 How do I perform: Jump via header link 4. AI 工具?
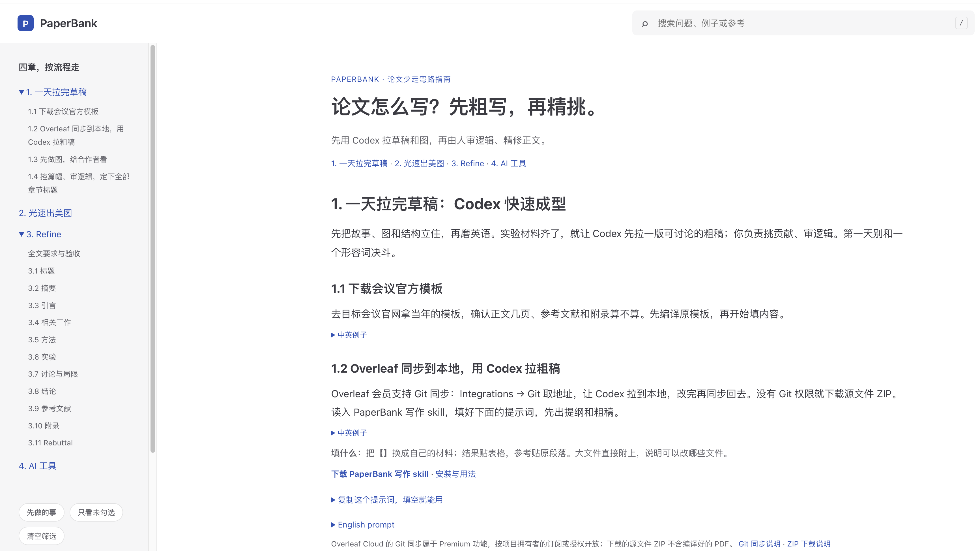(509, 163)
